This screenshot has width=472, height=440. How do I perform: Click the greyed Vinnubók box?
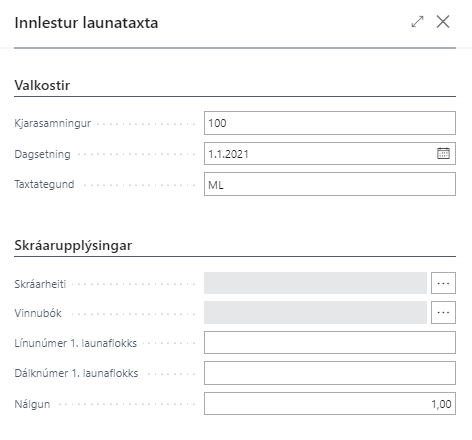pos(315,312)
